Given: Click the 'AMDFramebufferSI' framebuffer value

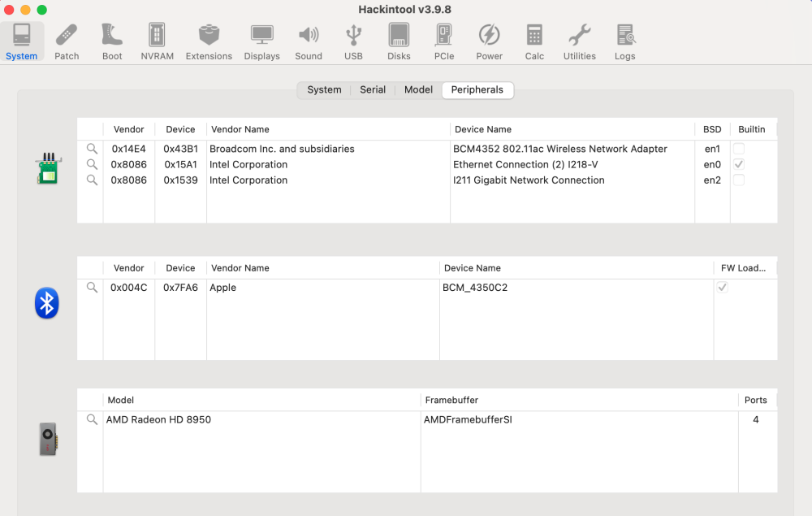Looking at the screenshot, I should point(468,419).
